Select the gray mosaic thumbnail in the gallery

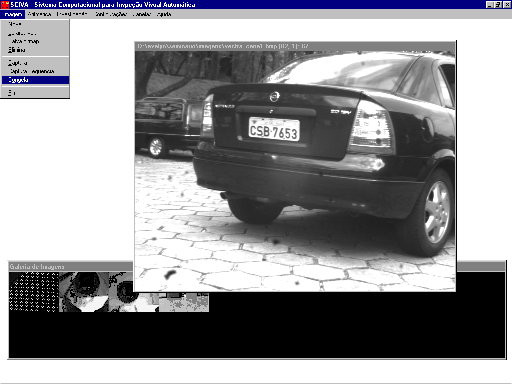[184, 302]
